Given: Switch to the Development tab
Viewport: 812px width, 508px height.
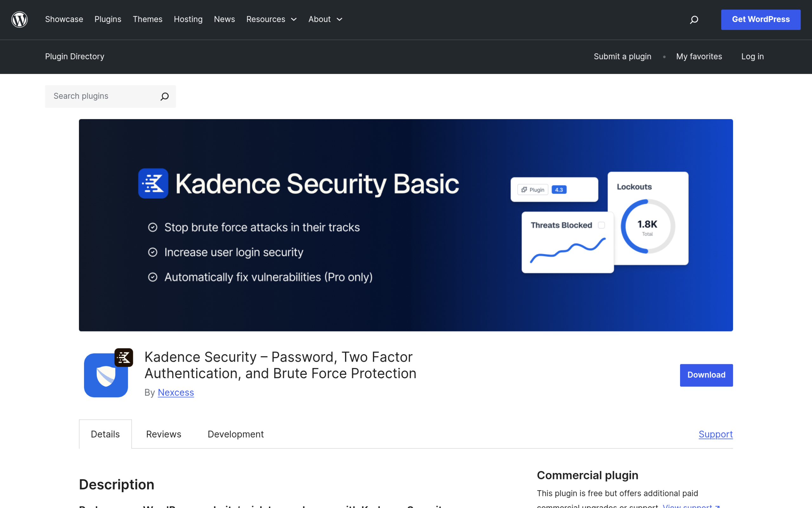Looking at the screenshot, I should (236, 434).
